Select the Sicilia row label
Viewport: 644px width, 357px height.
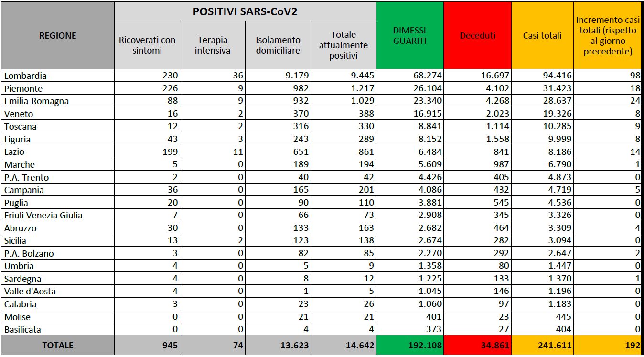pos(15,241)
